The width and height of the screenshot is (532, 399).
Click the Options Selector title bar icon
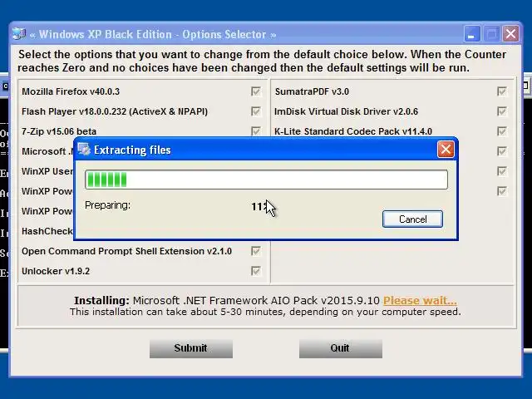(x=19, y=34)
